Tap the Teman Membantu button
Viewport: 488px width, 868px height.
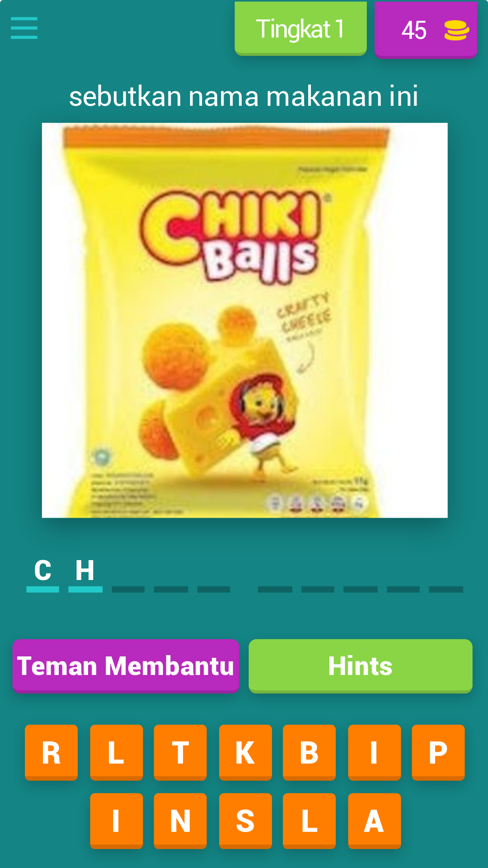coord(126,666)
